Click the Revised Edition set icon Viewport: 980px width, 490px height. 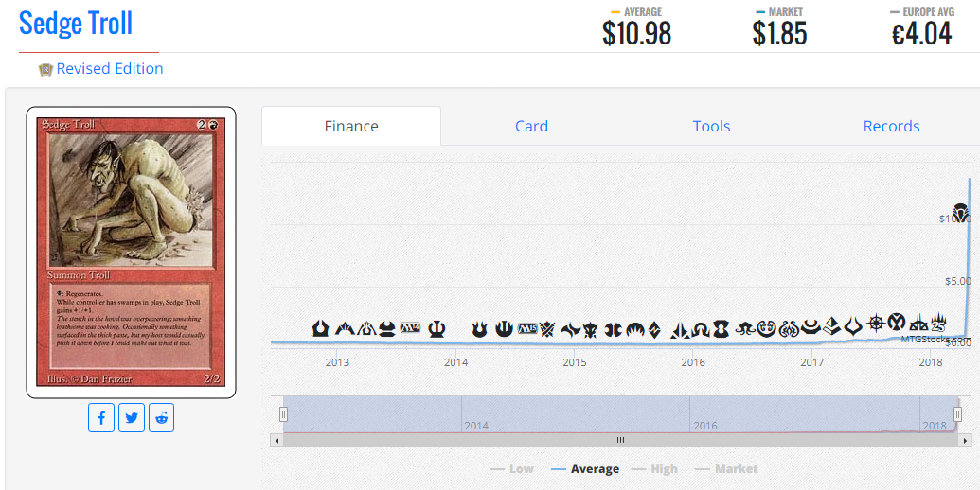(45, 69)
